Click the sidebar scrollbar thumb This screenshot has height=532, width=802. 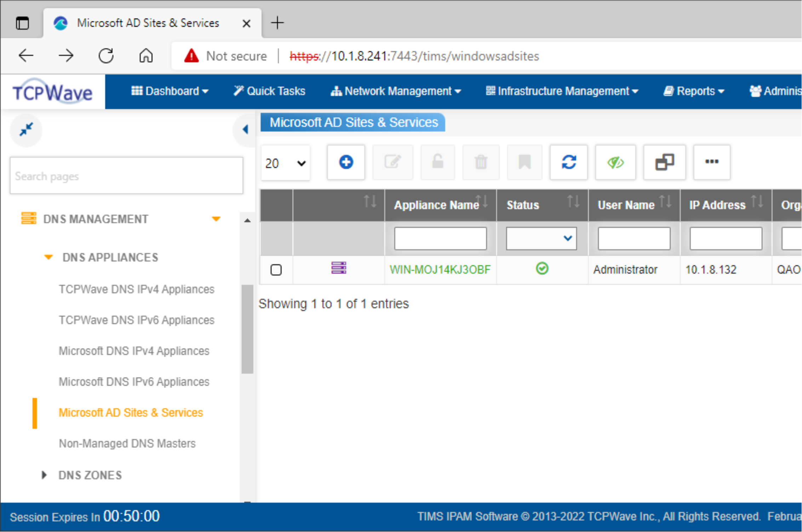pyautogui.click(x=247, y=329)
